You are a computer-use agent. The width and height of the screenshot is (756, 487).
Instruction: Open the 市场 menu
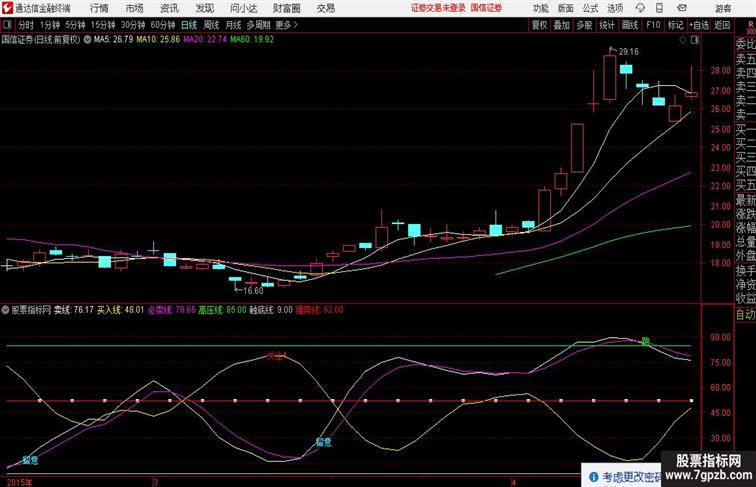(x=135, y=8)
